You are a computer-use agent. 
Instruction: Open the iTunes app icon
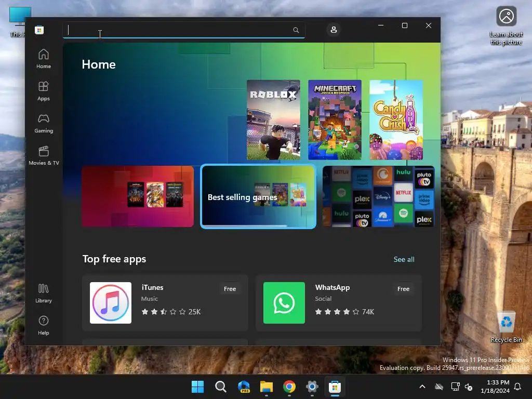click(111, 303)
